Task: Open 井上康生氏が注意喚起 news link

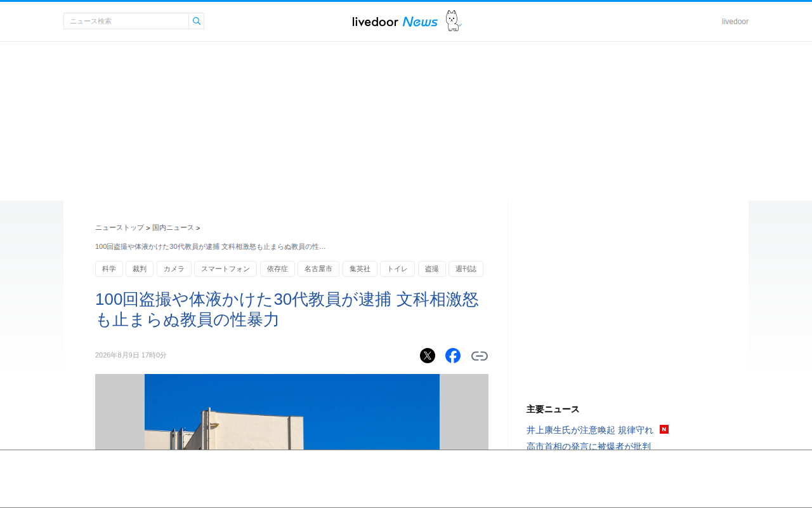Action: click(x=590, y=430)
